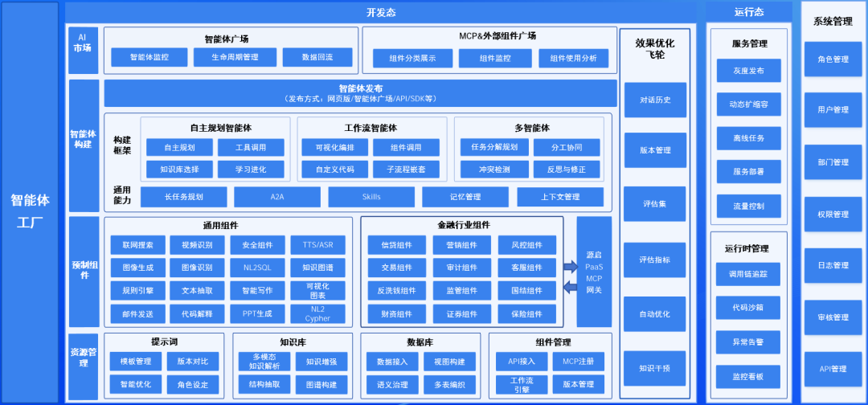
Task: Select the 角色设定 box
Action: pyautogui.click(x=193, y=385)
